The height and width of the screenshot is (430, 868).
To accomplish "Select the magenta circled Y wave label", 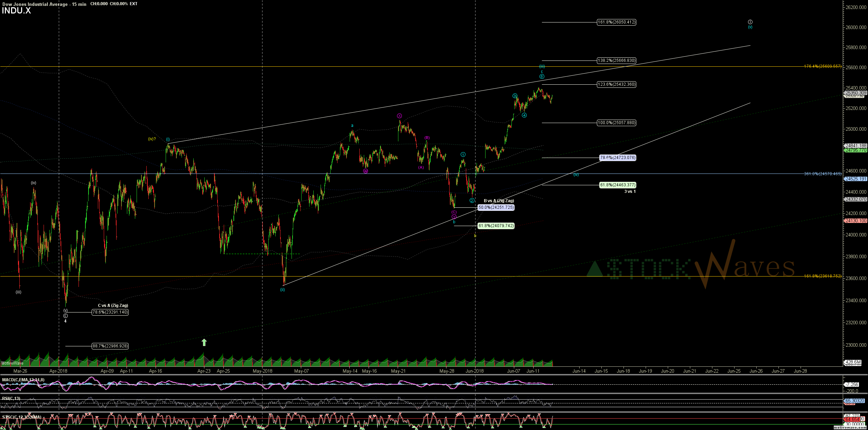I will (454, 217).
